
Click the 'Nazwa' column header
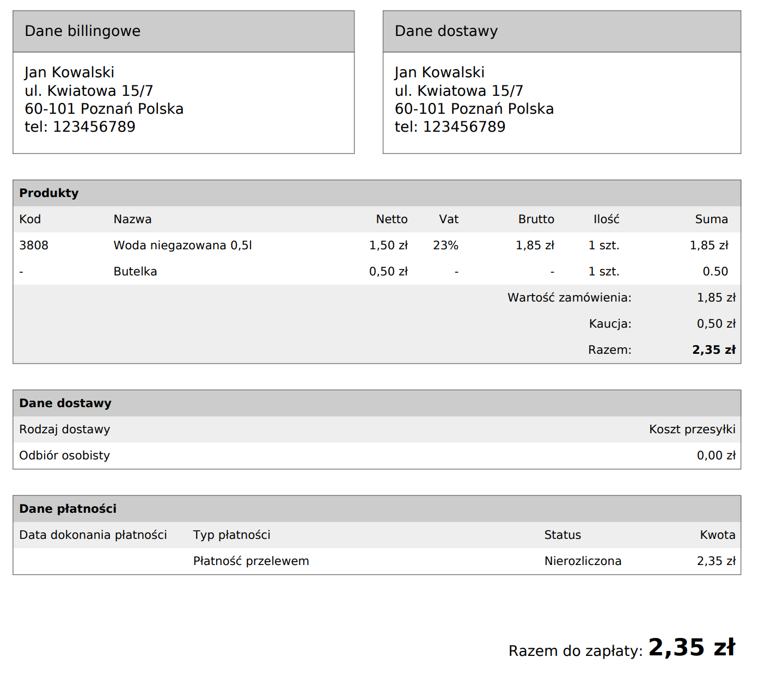pyautogui.click(x=132, y=219)
